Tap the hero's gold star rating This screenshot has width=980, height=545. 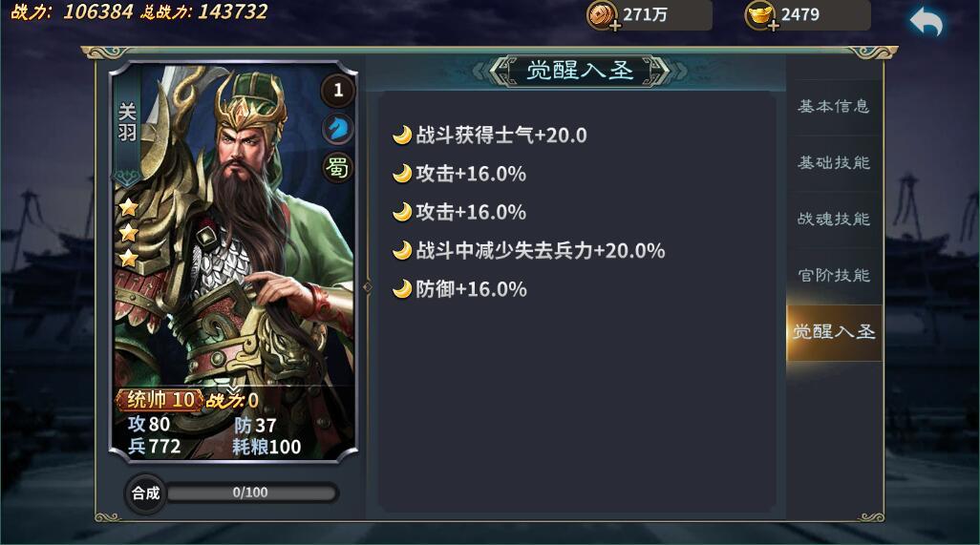click(128, 232)
